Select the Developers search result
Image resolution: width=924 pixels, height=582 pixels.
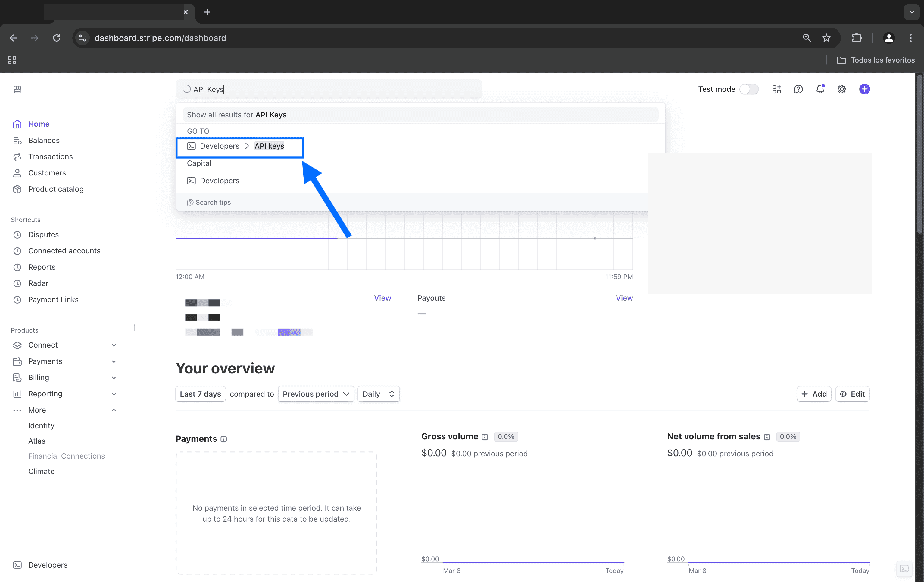click(213, 181)
